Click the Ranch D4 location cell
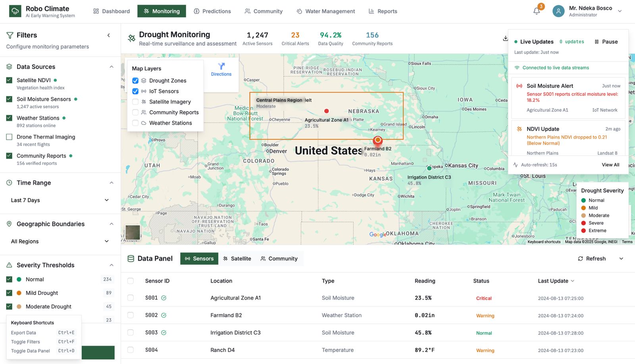Screen dimensions: 635x364 click(223, 350)
